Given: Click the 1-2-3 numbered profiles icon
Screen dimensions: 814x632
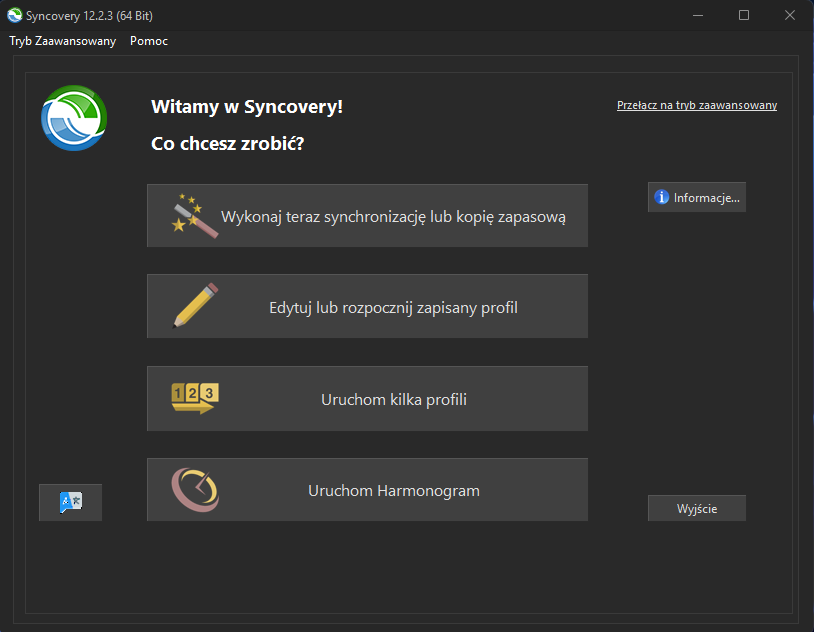Looking at the screenshot, I should pos(195,398).
